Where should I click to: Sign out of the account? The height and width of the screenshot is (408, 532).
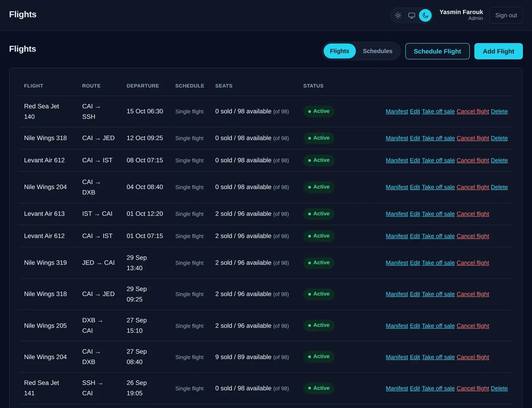coord(506,15)
